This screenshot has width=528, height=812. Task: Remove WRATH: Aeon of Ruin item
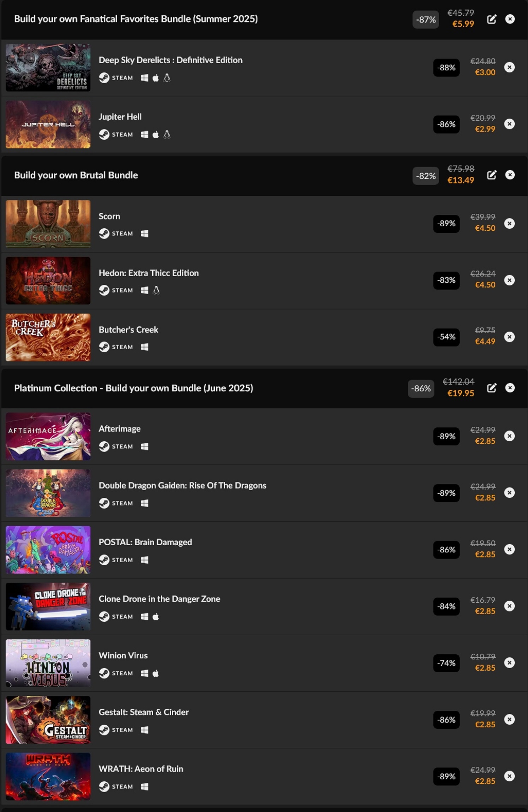(509, 776)
